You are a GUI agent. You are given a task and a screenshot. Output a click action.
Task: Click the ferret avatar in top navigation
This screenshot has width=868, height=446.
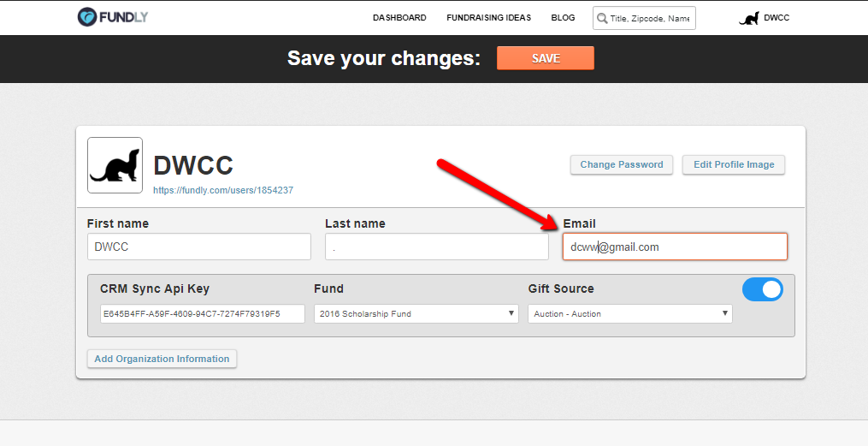[x=749, y=19]
